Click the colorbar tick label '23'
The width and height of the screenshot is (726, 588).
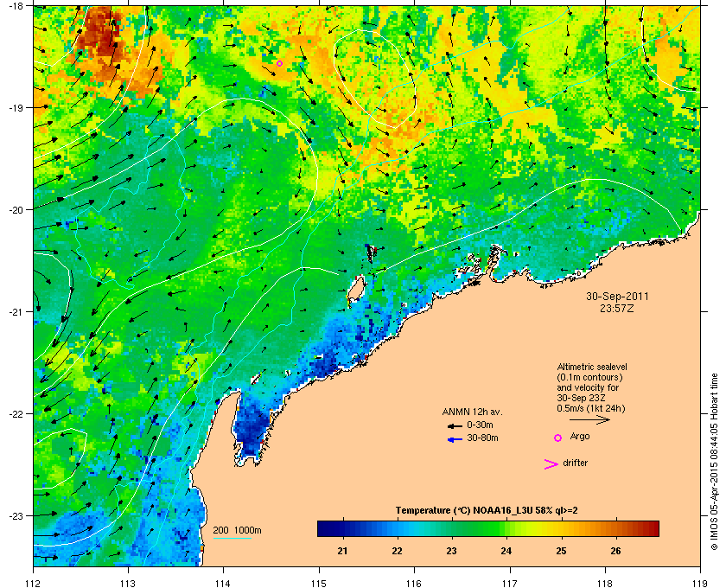tap(451, 551)
